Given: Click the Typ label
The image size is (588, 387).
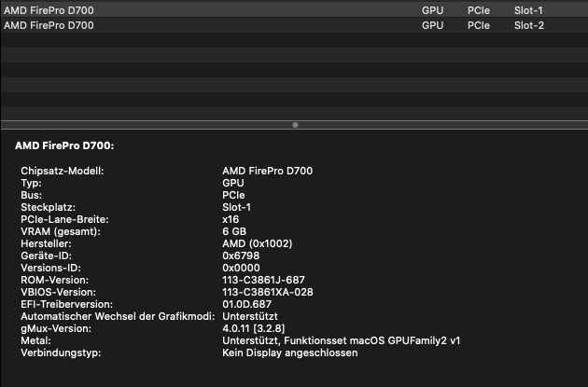Looking at the screenshot, I should pyautogui.click(x=31, y=183).
